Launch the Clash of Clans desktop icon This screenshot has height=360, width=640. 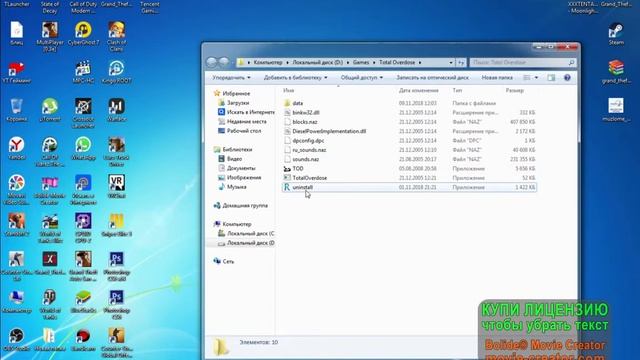[116, 36]
